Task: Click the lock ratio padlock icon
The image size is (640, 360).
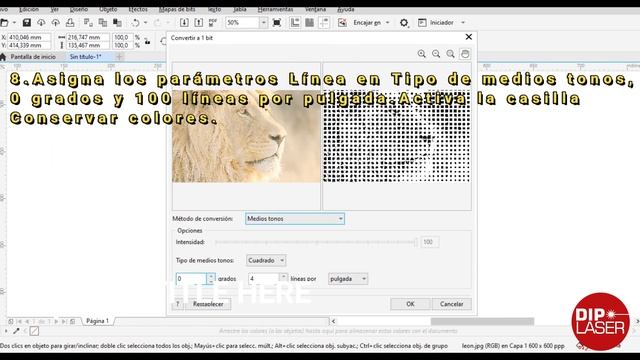Action: coord(147,41)
